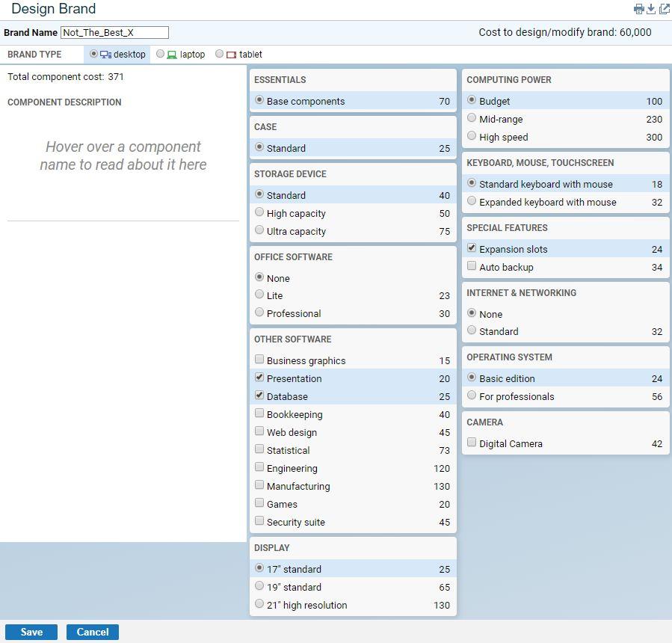Viewport: 672px width, 643px height.
Task: Enable Digital Camera option
Action: point(472,443)
